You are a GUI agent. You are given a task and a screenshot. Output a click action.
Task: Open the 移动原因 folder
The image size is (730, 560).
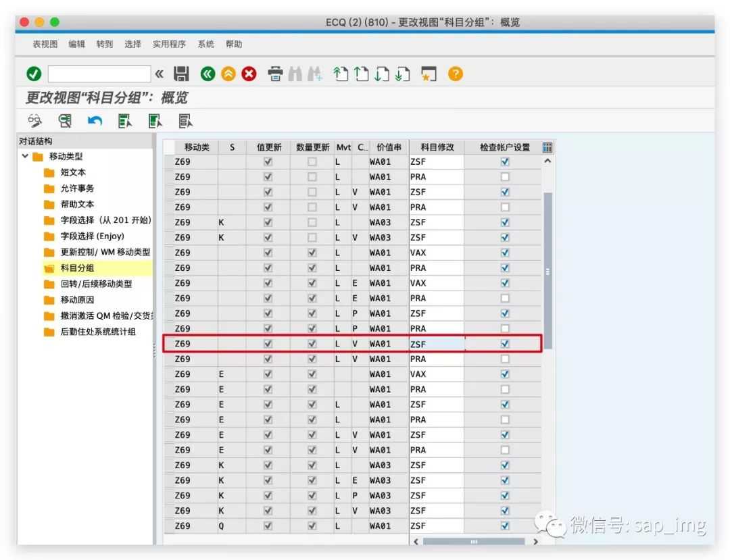(69, 299)
